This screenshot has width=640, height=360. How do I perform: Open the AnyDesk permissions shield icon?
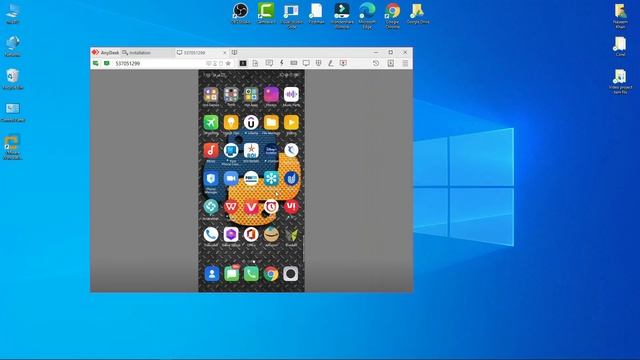click(x=318, y=63)
